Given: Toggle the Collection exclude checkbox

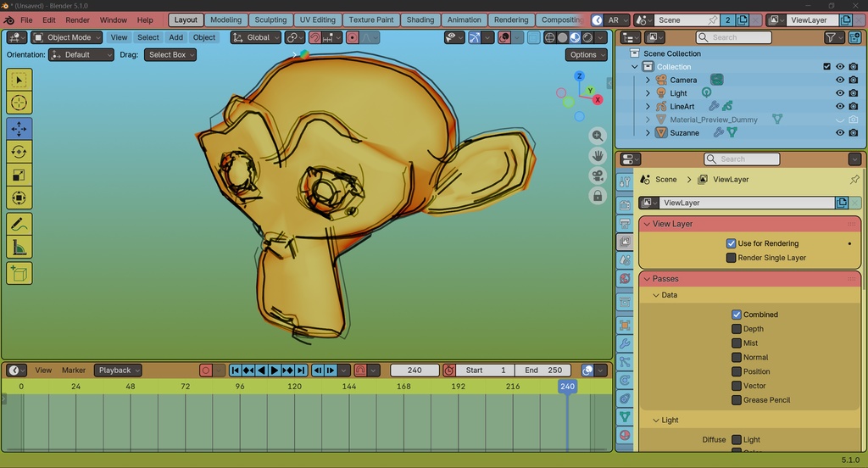Looking at the screenshot, I should tap(827, 66).
